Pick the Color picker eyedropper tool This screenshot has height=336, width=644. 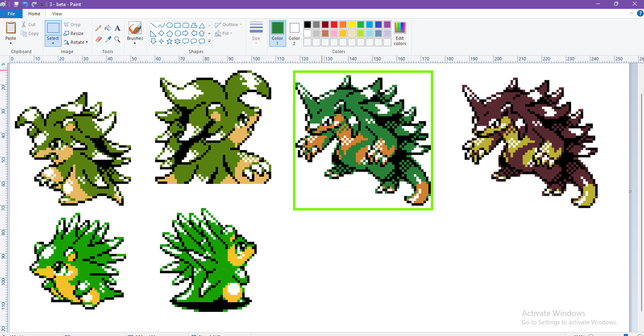point(108,39)
